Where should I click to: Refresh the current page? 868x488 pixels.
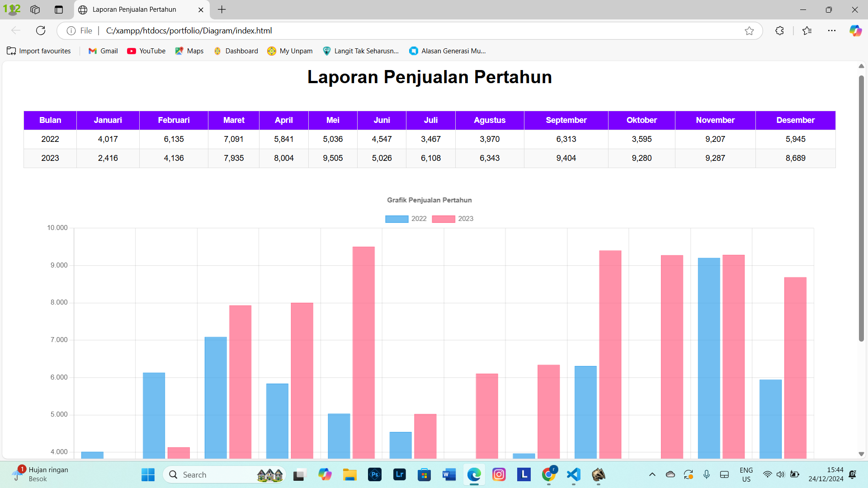tap(41, 30)
